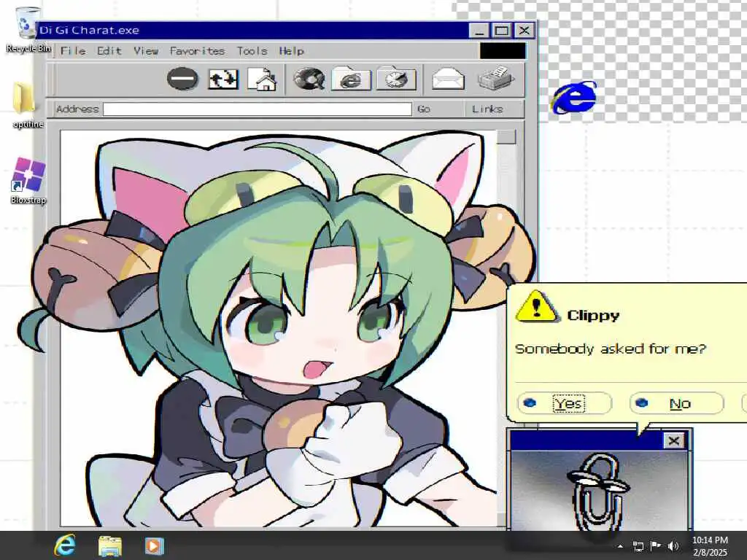
Task: Open Action Center flag icon in the tray
Action: (656, 546)
